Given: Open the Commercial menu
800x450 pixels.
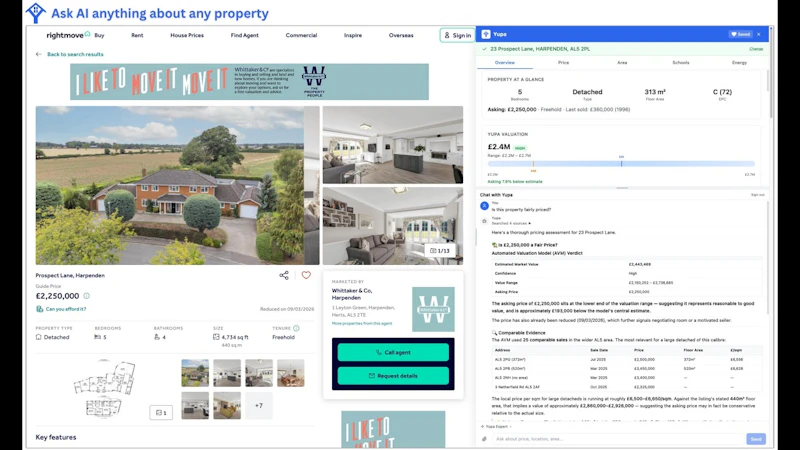Looking at the screenshot, I should click(301, 35).
